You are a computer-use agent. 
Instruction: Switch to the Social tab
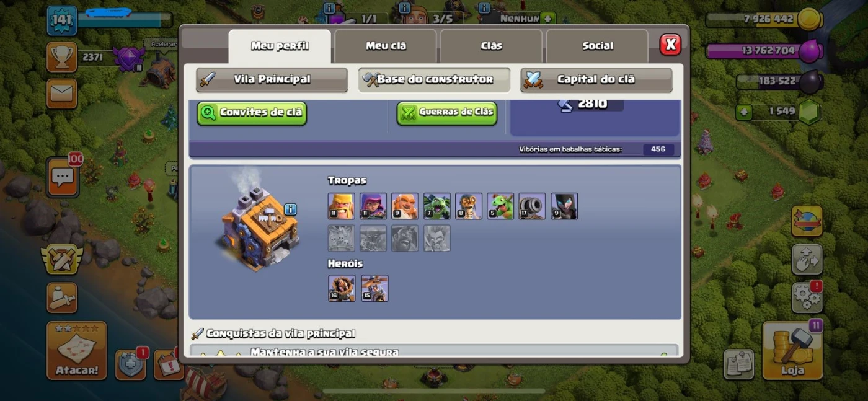[x=597, y=46]
